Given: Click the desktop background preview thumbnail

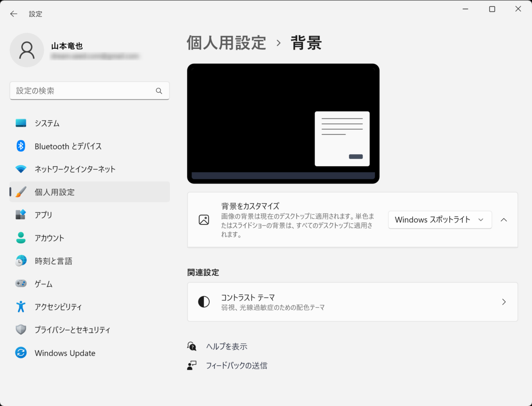Looking at the screenshot, I should (x=283, y=124).
